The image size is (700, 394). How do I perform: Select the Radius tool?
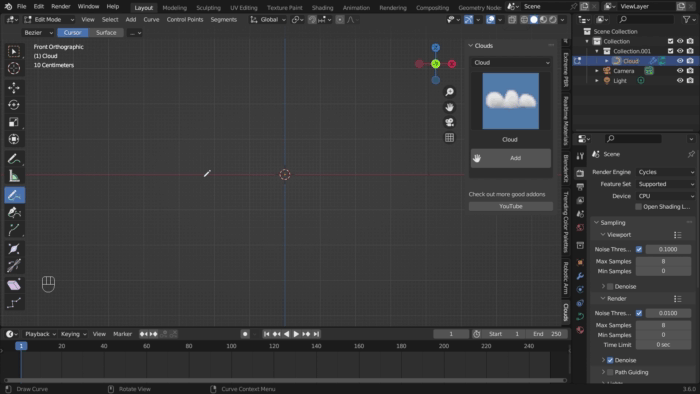click(x=14, y=249)
